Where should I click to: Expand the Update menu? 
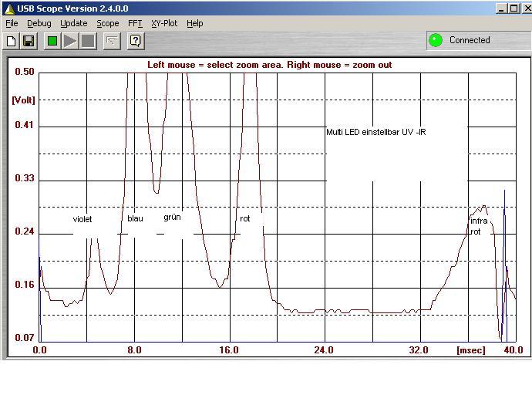click(73, 23)
